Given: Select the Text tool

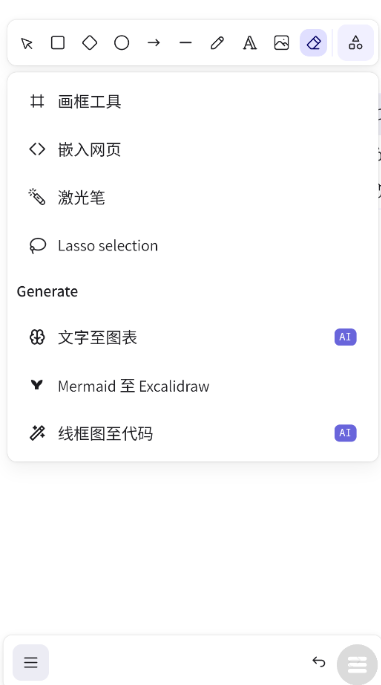Looking at the screenshot, I should pyautogui.click(x=249, y=43).
